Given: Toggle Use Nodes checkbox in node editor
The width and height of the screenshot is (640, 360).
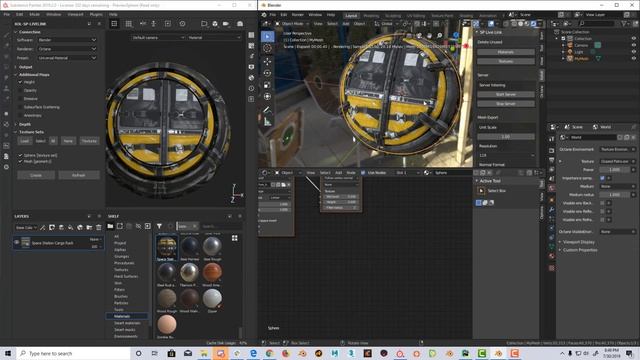Looking at the screenshot, I should [x=363, y=173].
